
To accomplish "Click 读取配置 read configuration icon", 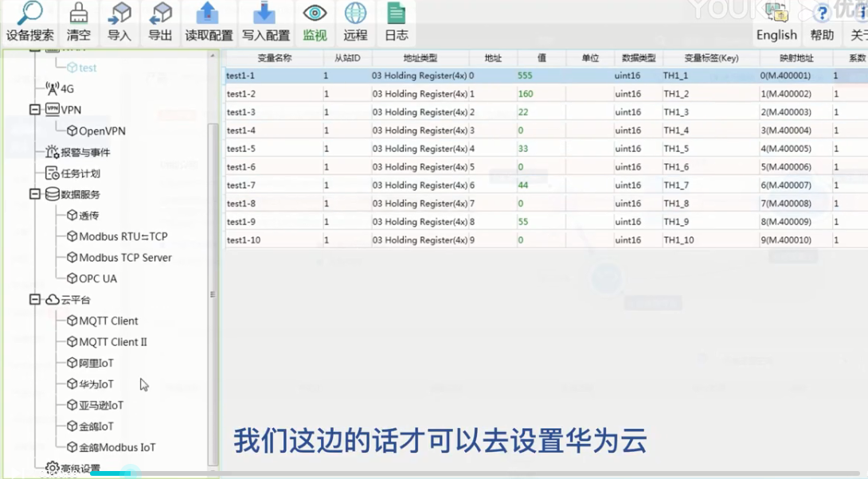I will tap(209, 14).
